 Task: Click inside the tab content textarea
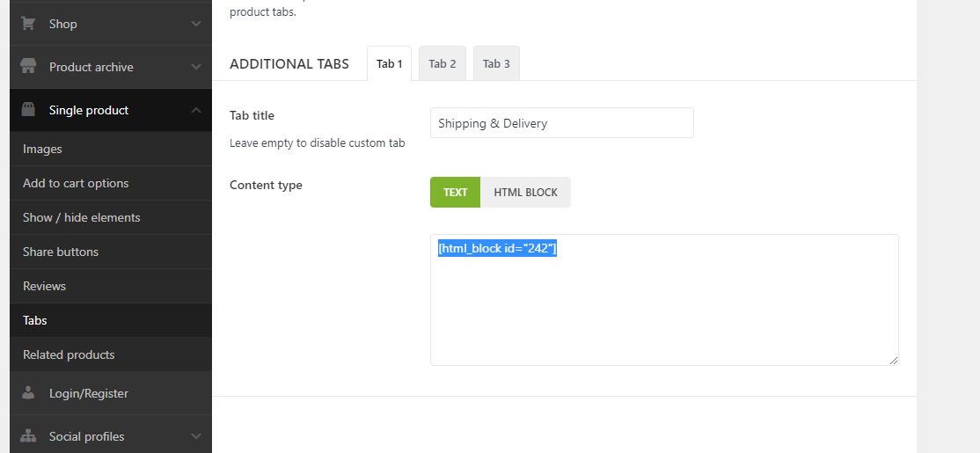(664, 308)
